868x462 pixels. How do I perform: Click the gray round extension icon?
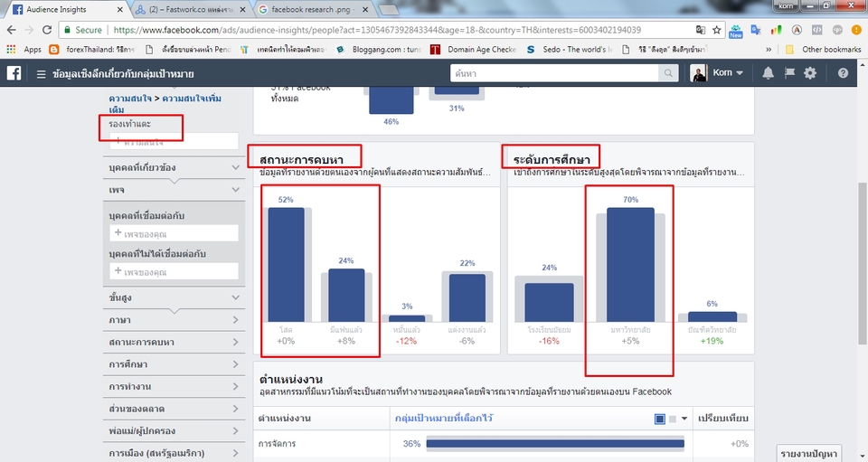point(837,30)
